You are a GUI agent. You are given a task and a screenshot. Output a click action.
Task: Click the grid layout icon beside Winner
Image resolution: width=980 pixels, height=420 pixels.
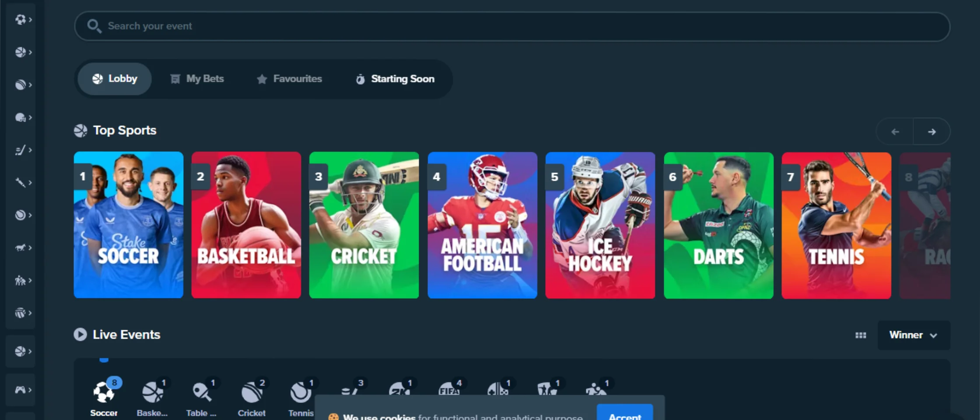[861, 335]
